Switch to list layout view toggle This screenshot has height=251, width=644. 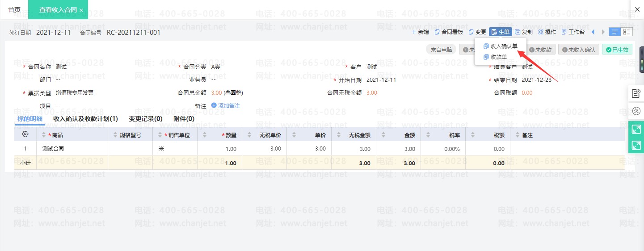(x=615, y=32)
